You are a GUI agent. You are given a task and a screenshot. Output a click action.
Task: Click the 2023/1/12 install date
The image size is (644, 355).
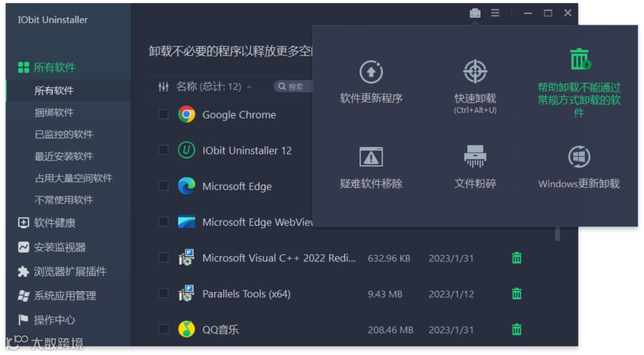pos(451,294)
